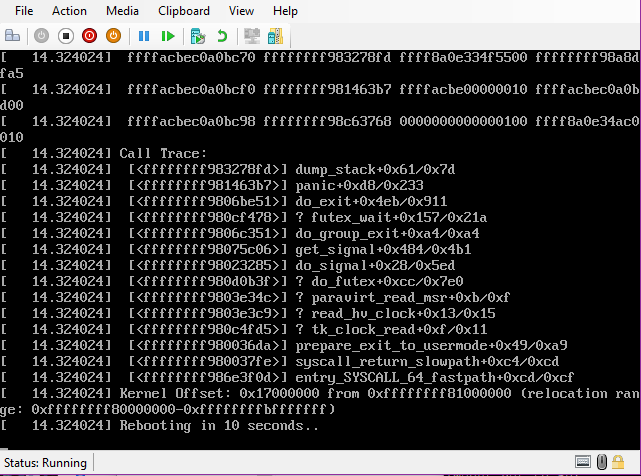Image resolution: width=641 pixels, height=476 pixels.
Task: Click the Enhanced Session icon
Action: 252,36
